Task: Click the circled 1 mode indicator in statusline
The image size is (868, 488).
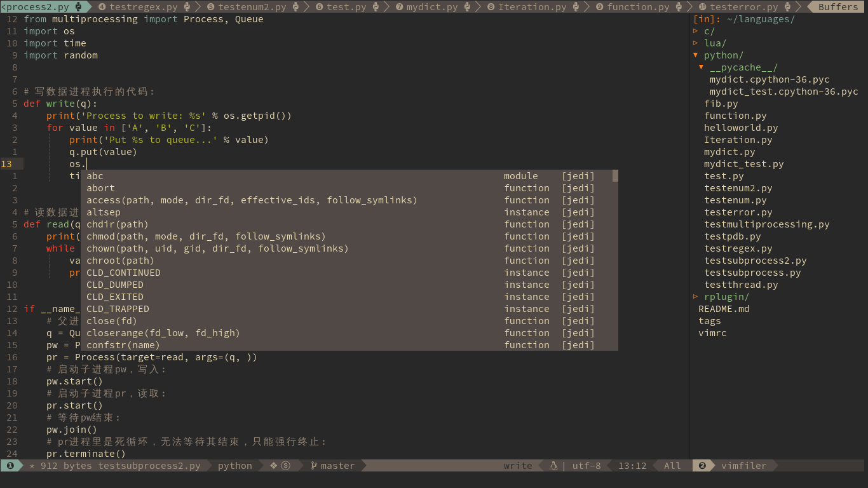Action: 10,465
